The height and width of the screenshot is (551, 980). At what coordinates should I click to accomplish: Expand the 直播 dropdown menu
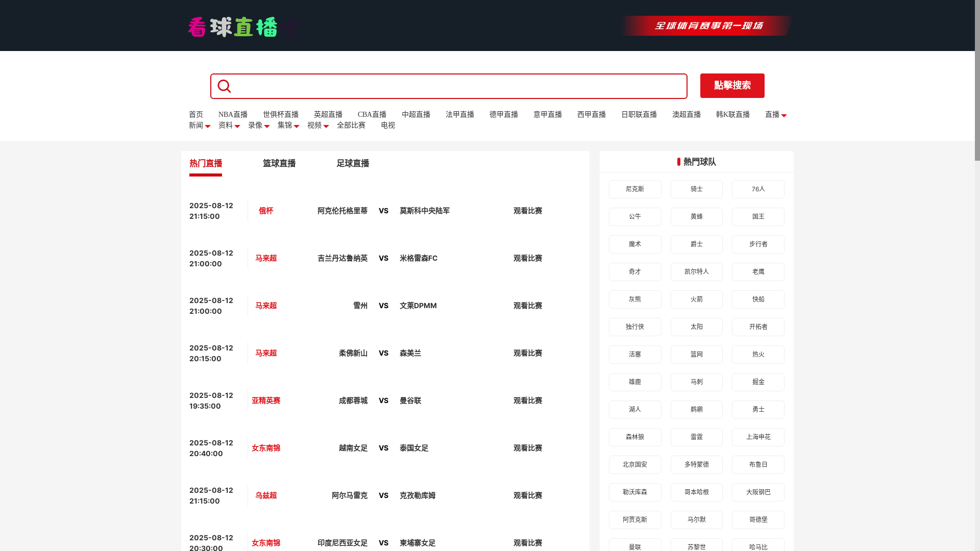point(776,115)
